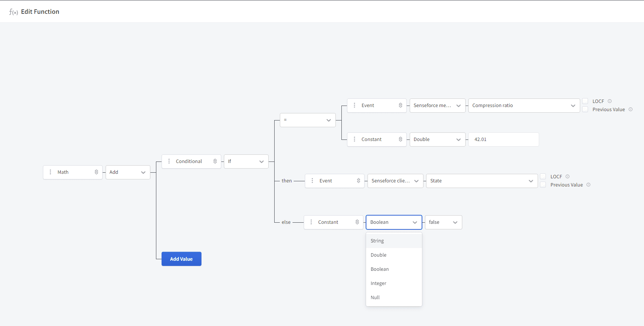Select Integer from the type list
The width and height of the screenshot is (644, 326).
[x=394, y=283]
